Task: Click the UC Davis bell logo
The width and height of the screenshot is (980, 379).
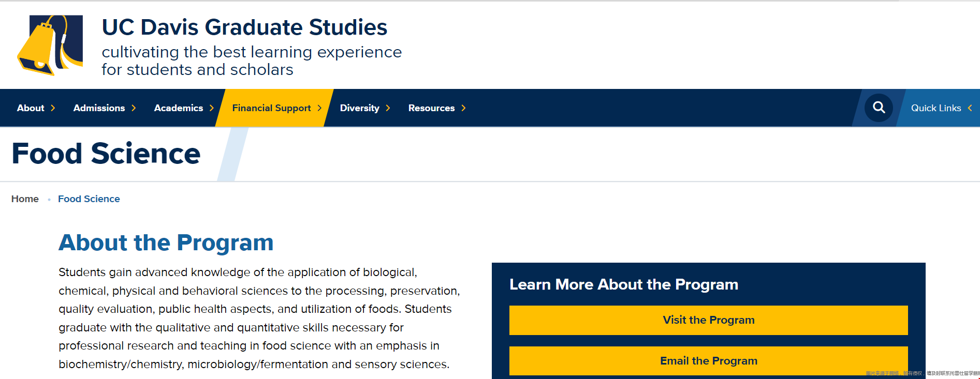Action: 50,46
